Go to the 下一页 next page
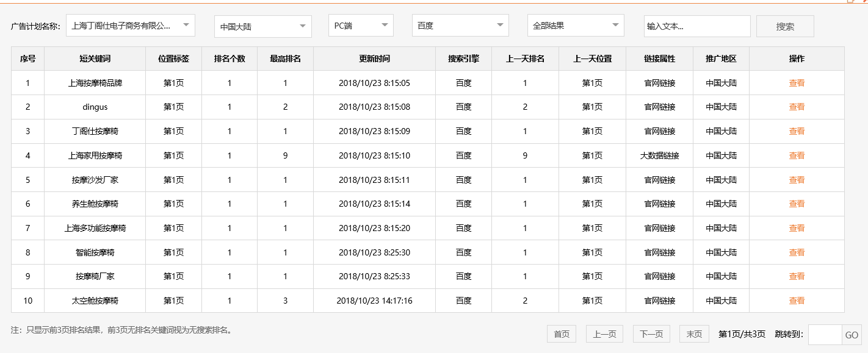 coord(651,333)
